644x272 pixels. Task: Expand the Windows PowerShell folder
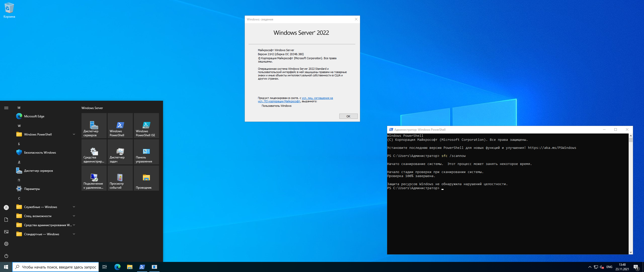coord(46,134)
